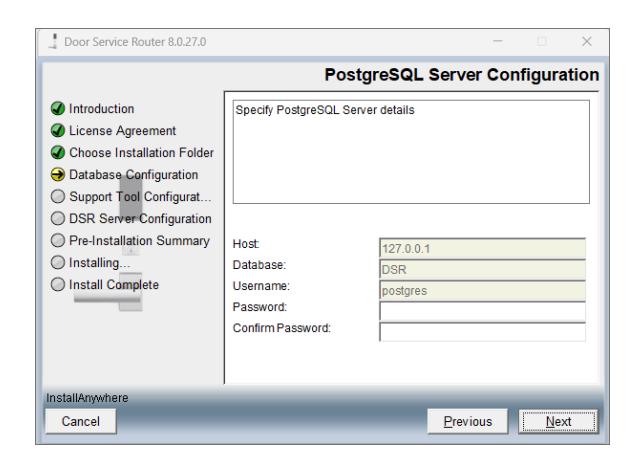Viewport: 642px width, 464px height.
Task: Click the Previous button
Action: pos(468,421)
